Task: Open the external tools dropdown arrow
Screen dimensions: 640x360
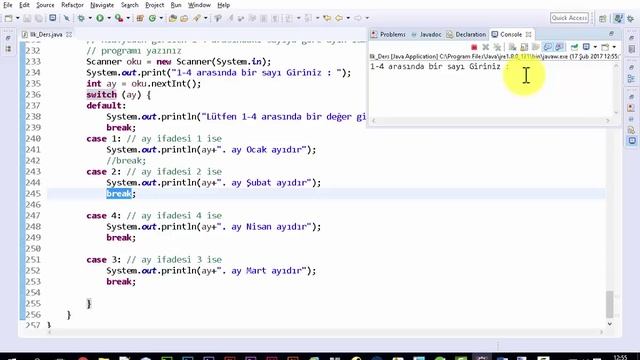Action: [x=128, y=18]
